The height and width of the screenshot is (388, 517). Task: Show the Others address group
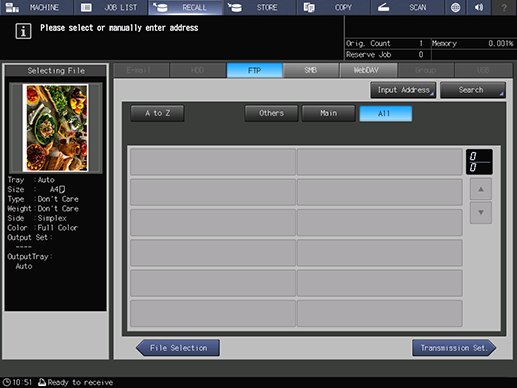[271, 113]
